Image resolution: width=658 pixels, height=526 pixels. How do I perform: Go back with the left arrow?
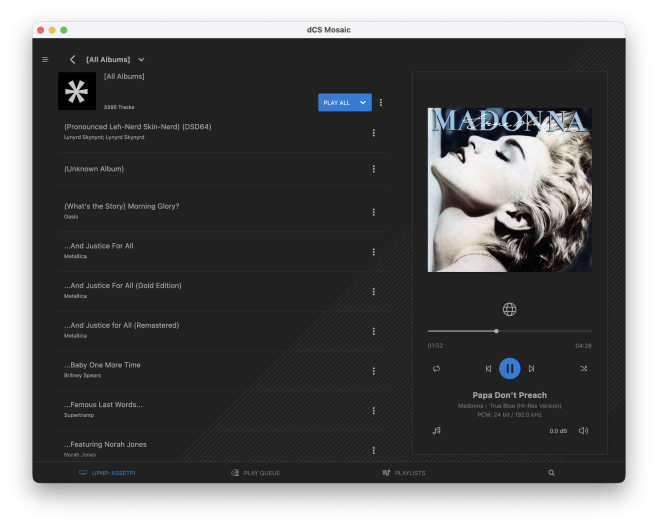[73, 60]
